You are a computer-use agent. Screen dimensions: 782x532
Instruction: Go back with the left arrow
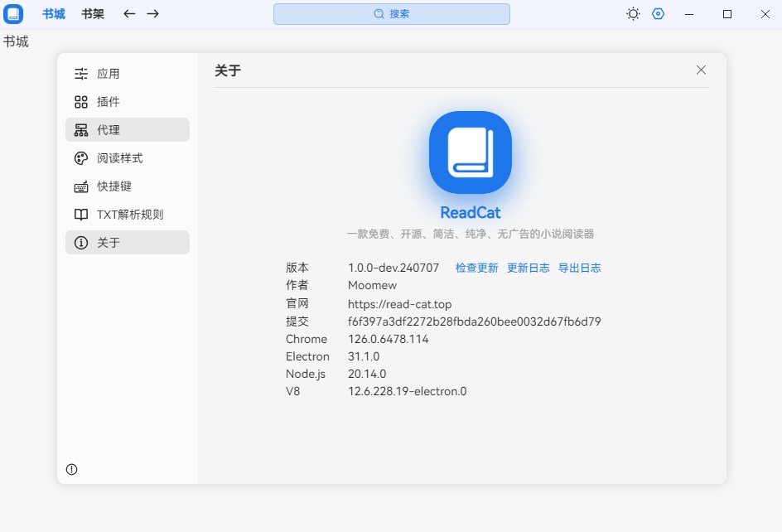click(129, 14)
